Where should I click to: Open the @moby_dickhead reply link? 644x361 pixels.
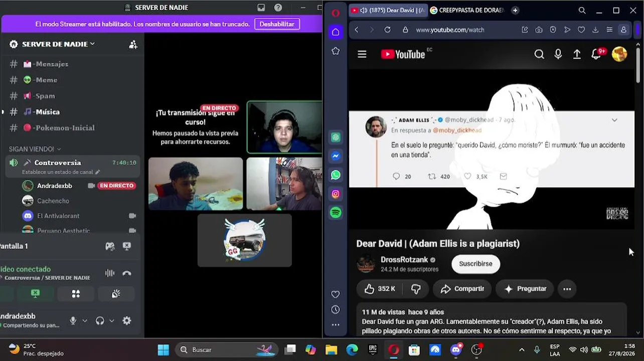457,130
